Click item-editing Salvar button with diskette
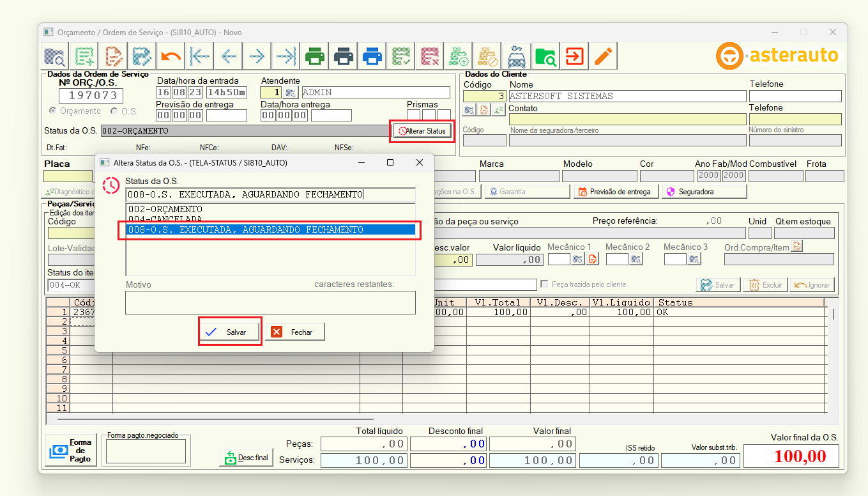 [x=718, y=285]
